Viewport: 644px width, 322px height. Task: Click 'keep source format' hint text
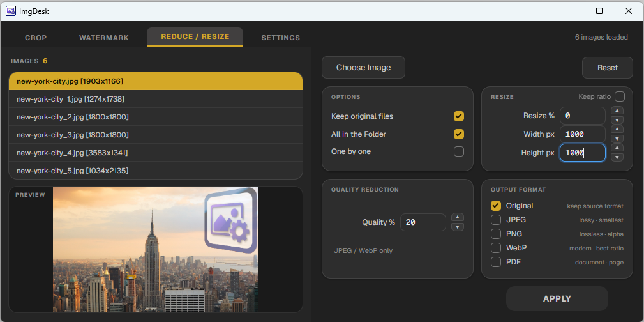point(595,206)
